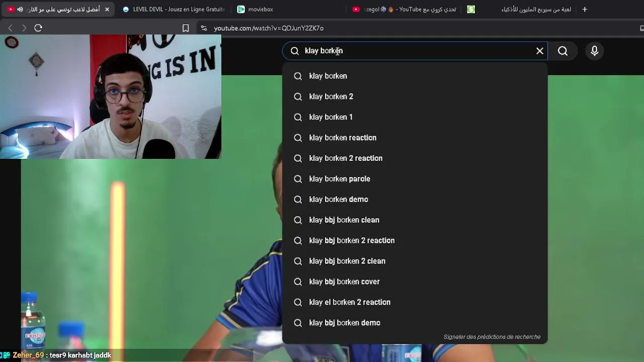Click the Zeher_69 chat message overlay

coord(56,355)
